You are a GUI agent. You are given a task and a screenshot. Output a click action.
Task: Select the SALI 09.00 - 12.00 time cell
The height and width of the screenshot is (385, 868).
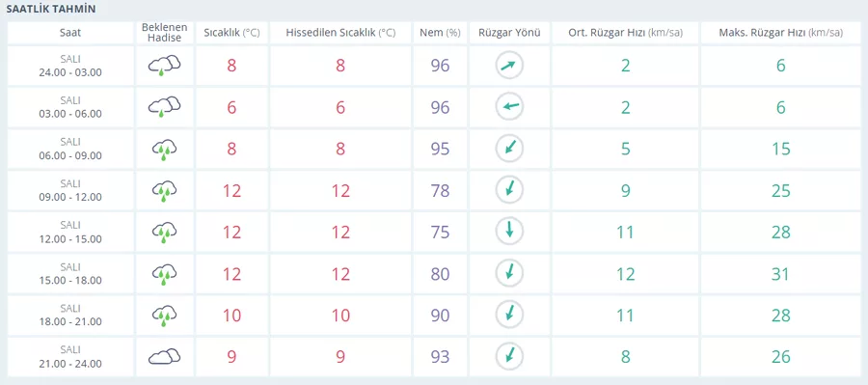click(70, 190)
